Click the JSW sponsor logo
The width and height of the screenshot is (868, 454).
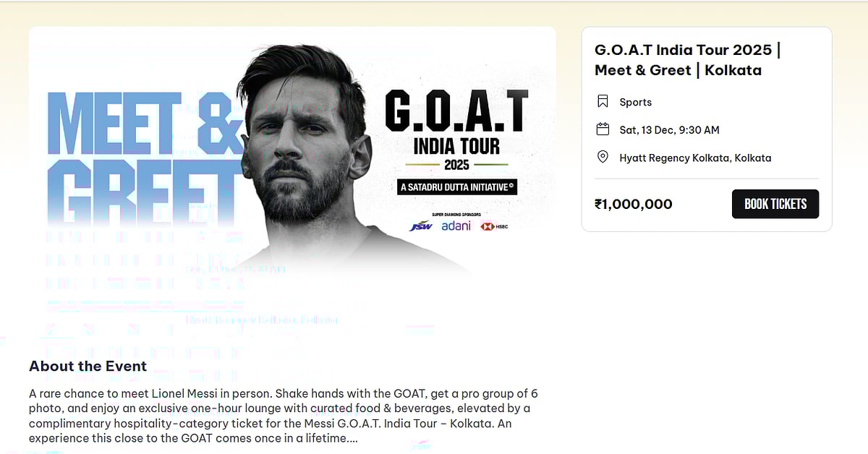coord(420,226)
